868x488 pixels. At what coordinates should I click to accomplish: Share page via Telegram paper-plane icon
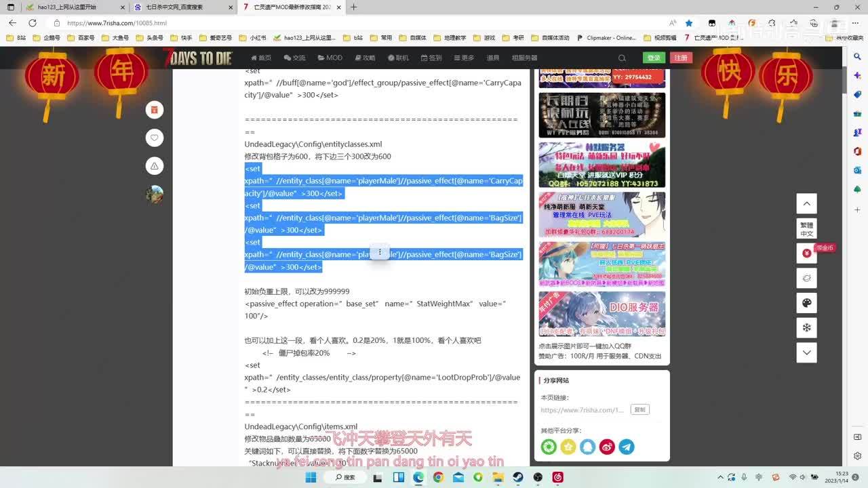[627, 447]
